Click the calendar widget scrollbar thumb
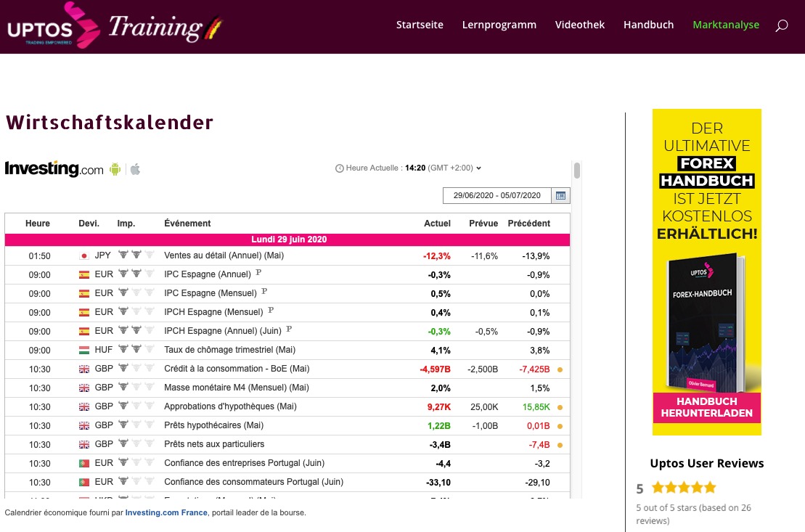Screen dimensions: 805x532 577,171
